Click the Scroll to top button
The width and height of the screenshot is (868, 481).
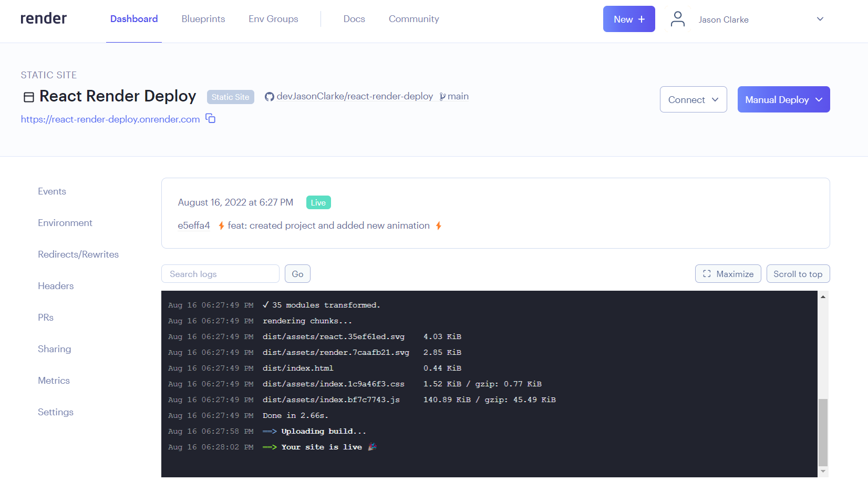coord(798,273)
